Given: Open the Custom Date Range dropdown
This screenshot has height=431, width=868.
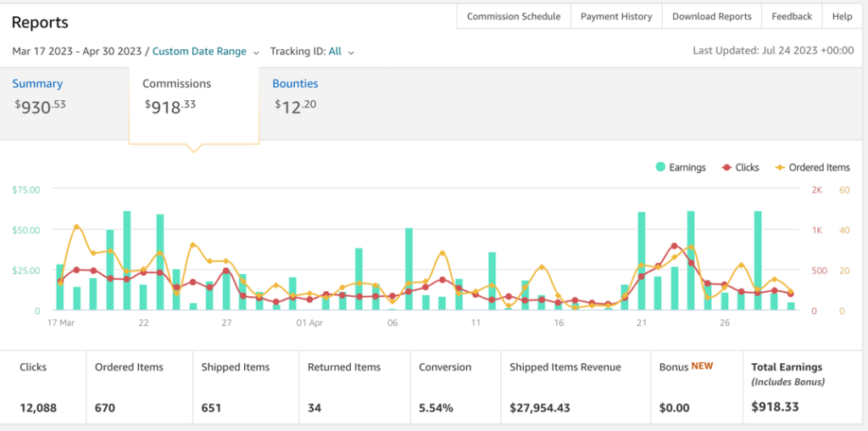Looking at the screenshot, I should click(x=199, y=52).
